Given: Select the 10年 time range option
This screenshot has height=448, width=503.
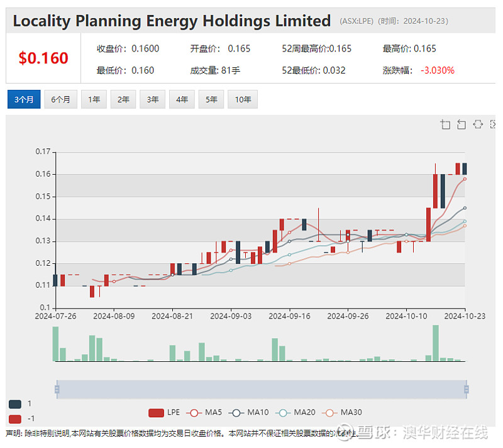Looking at the screenshot, I should click(x=243, y=99).
